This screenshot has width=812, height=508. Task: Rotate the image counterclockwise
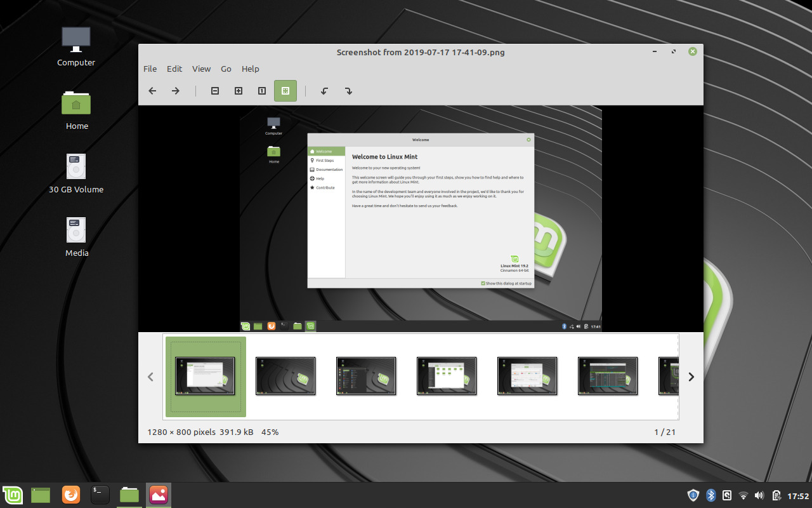click(x=324, y=91)
